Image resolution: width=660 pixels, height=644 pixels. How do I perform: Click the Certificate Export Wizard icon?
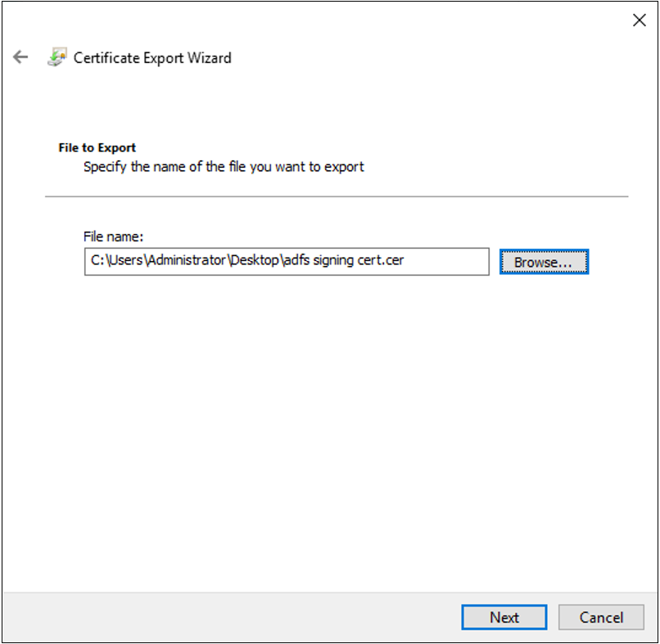[x=56, y=57]
